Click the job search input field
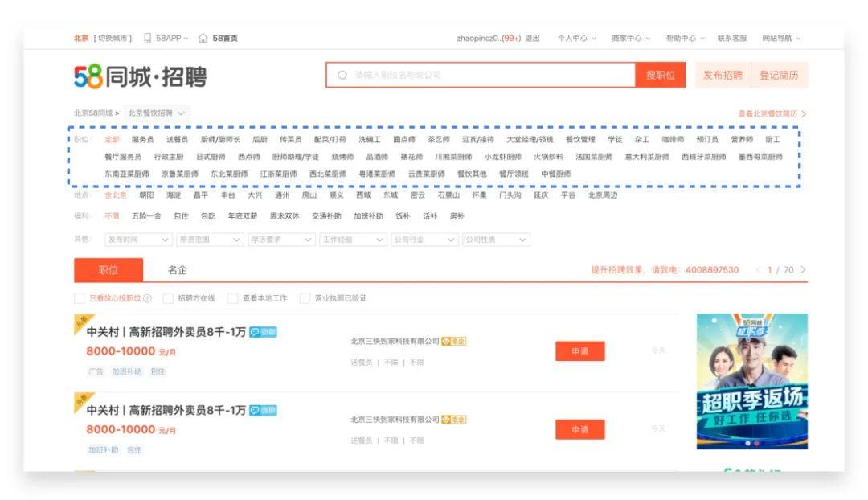The image size is (868, 500). click(482, 75)
